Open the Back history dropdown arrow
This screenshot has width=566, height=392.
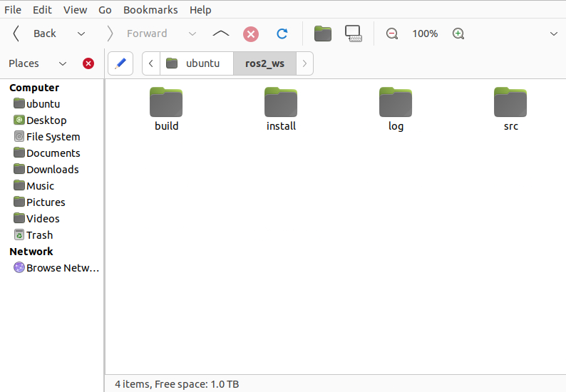(x=81, y=33)
